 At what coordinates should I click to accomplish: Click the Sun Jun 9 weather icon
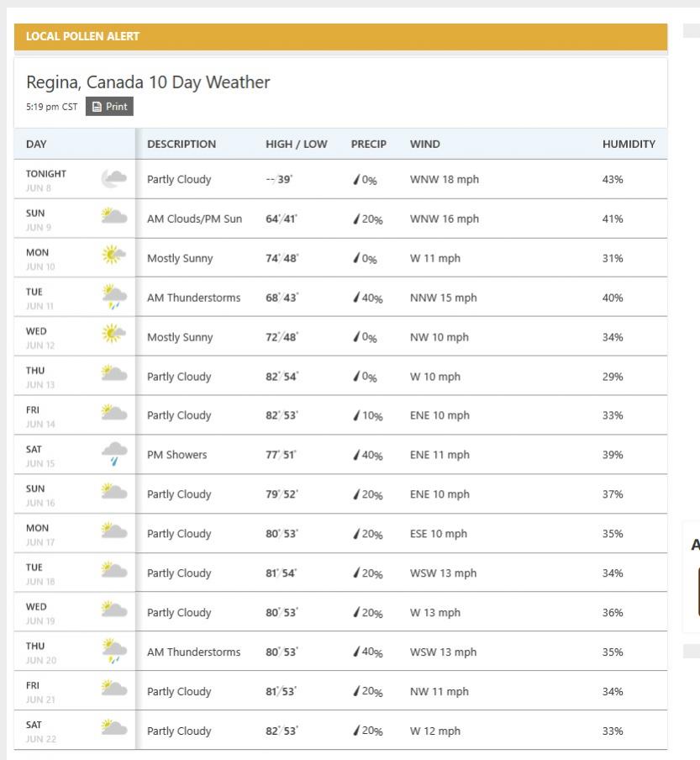click(113, 219)
